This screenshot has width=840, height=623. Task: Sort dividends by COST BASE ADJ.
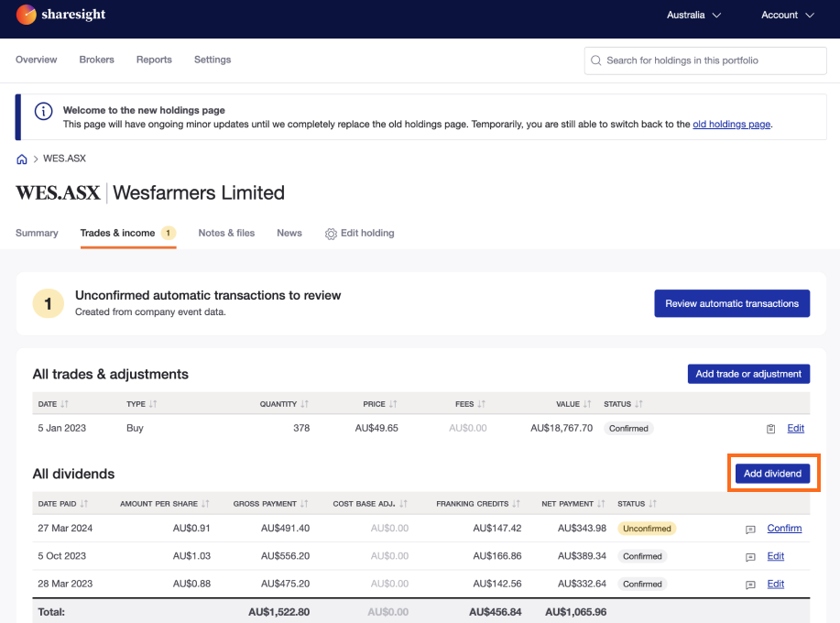click(370, 504)
